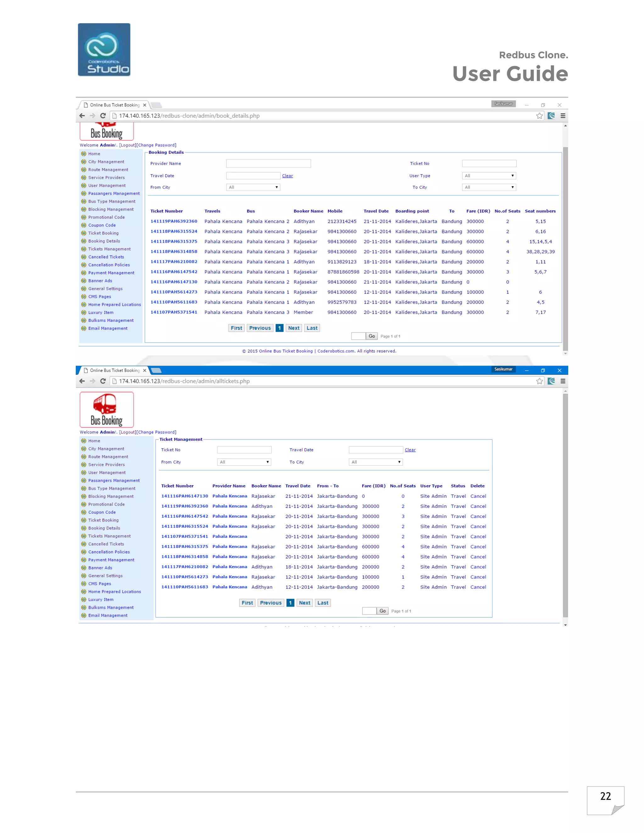Click Last pagination button in Ticket Management
Viewport: 644px width, 833px height.
coord(323,603)
